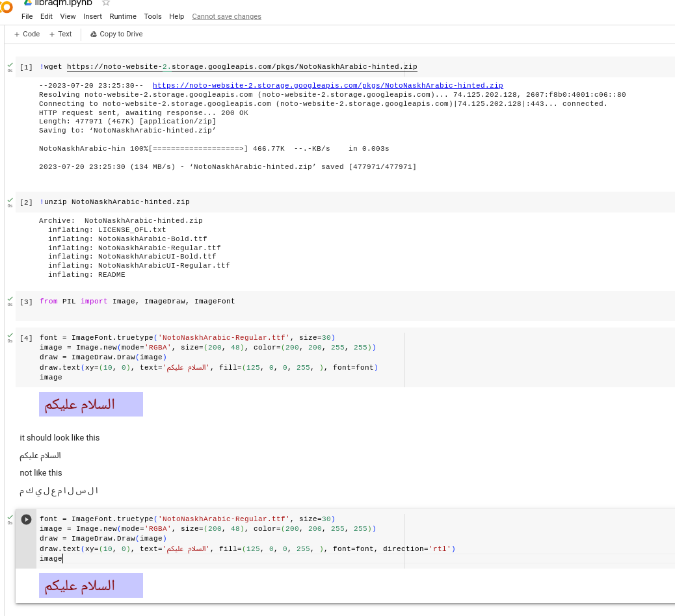The width and height of the screenshot is (675, 616).
Task: Click the Cannot save changes link
Action: 226,16
